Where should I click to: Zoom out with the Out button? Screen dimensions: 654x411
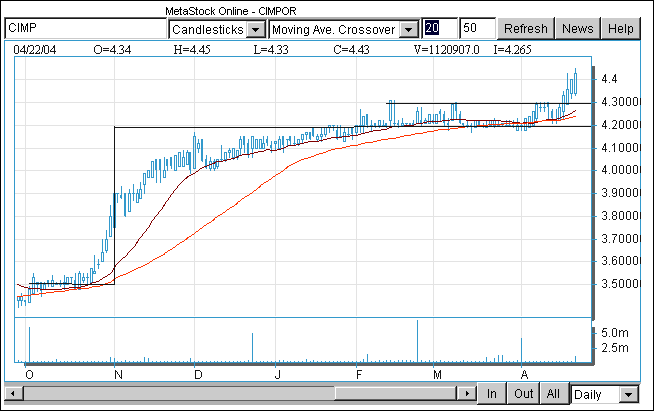pyautogui.click(x=523, y=393)
